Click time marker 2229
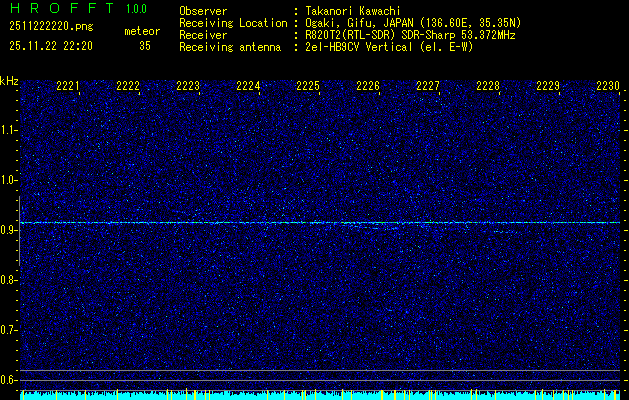 coord(548,86)
